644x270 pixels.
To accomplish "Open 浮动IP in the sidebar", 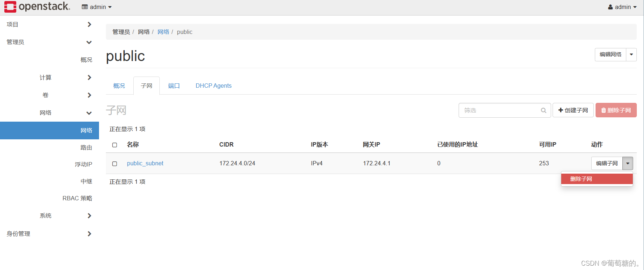I will tap(83, 164).
